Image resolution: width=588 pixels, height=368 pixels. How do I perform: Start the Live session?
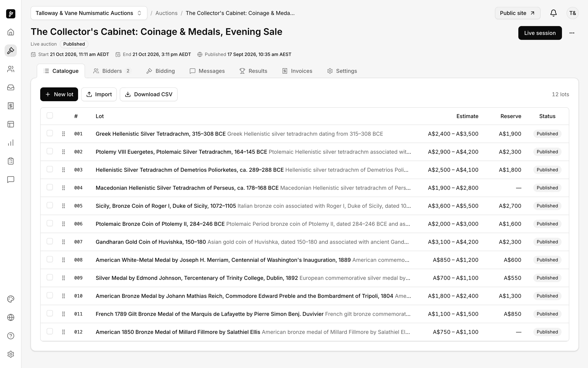540,33
